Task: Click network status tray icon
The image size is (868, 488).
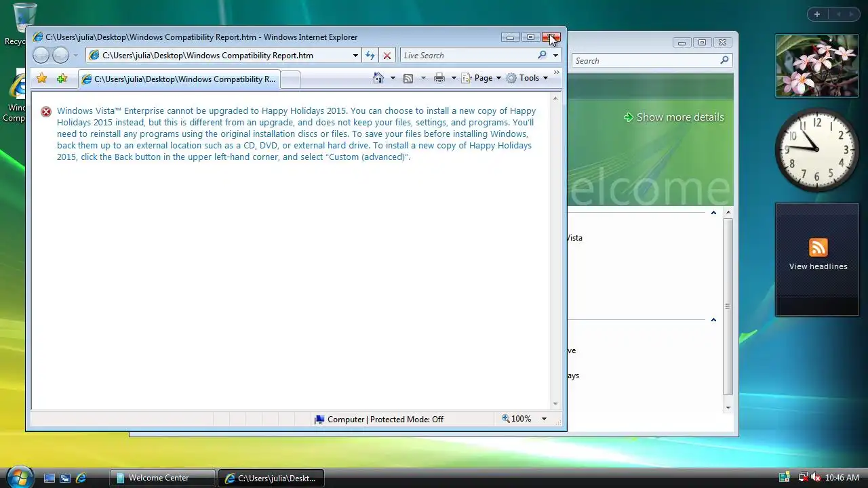Action: pos(803,478)
